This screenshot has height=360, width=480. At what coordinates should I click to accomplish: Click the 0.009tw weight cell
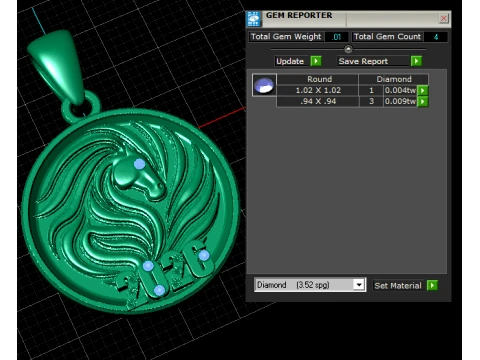pos(400,101)
